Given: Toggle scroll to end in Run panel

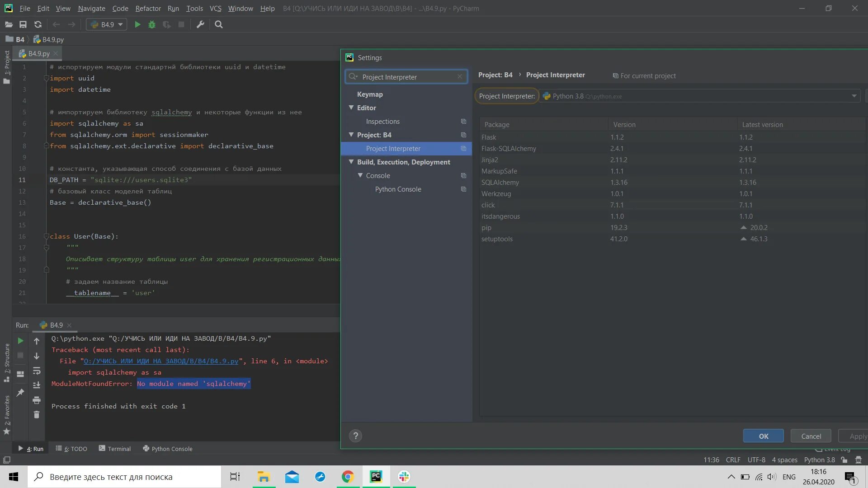Looking at the screenshot, I should (37, 385).
